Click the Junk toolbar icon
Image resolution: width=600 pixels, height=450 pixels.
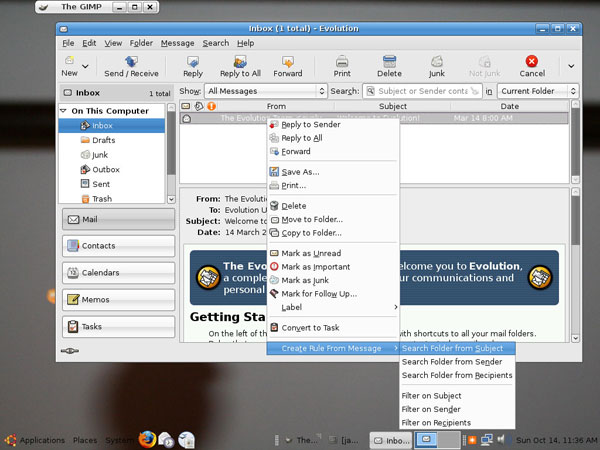coord(437,61)
